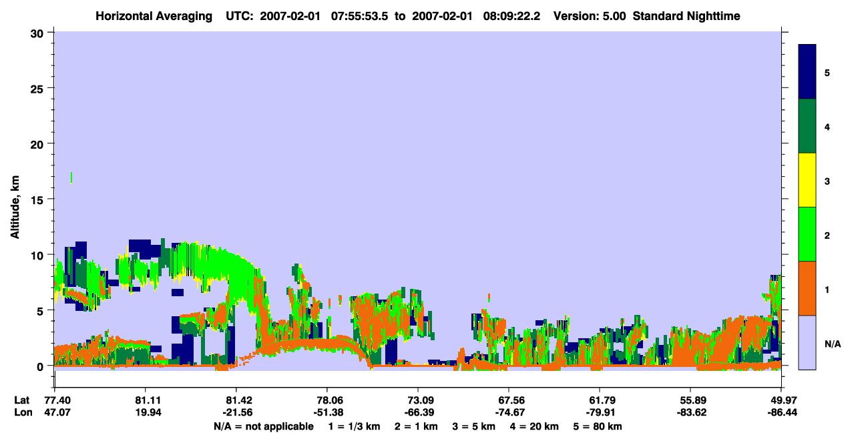Image resolution: width=868 pixels, height=445 pixels.
Task: Click the bright green colorbar segment labeled 2
Action: point(807,234)
